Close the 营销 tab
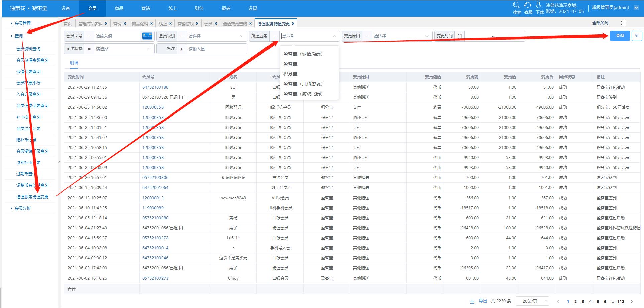Viewport: 644px width, 308px height. click(x=125, y=24)
